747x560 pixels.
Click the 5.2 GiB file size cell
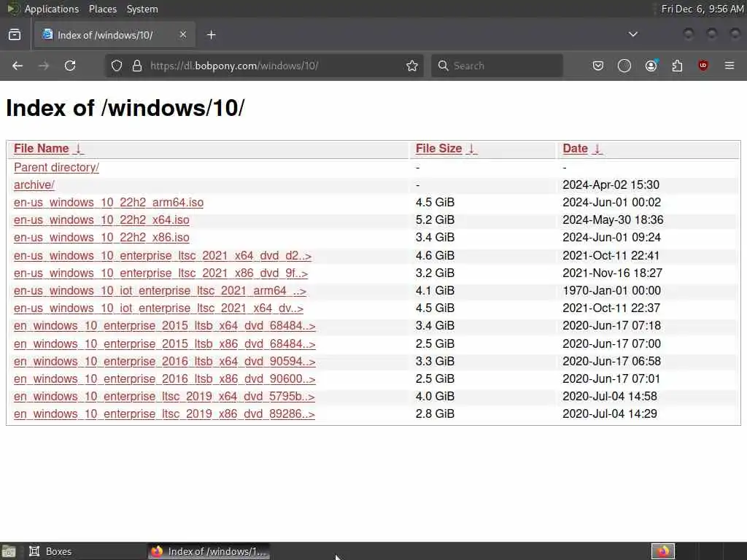pos(435,220)
